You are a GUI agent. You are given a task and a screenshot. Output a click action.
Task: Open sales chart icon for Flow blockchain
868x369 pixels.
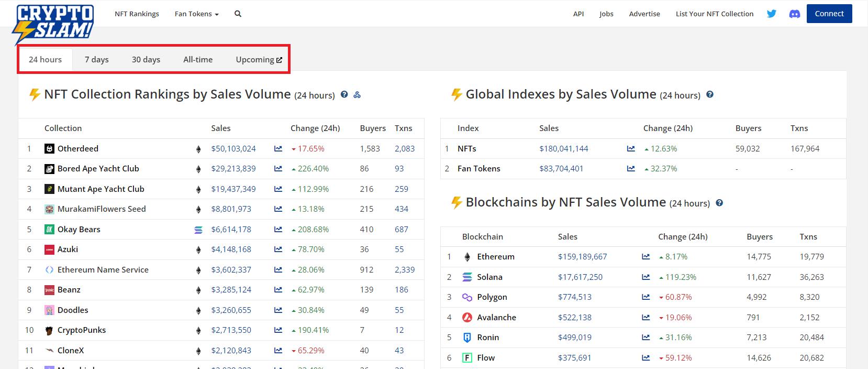[646, 358]
